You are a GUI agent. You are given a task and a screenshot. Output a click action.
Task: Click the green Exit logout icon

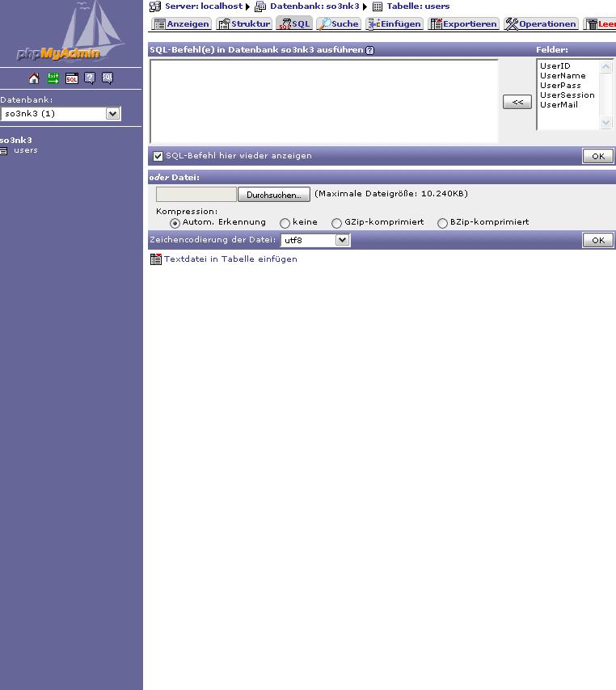click(53, 78)
